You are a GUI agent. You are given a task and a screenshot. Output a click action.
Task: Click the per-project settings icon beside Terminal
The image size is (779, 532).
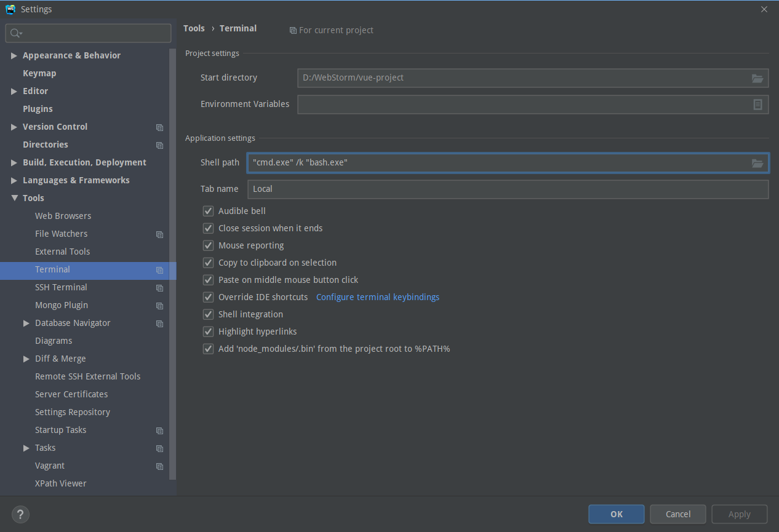pos(159,270)
